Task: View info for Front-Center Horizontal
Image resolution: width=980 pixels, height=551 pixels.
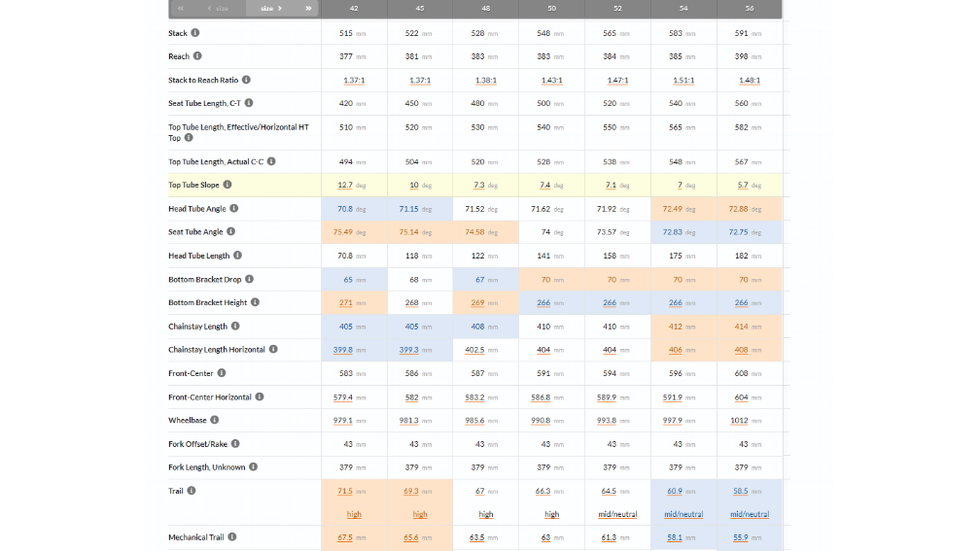Action: (260, 396)
